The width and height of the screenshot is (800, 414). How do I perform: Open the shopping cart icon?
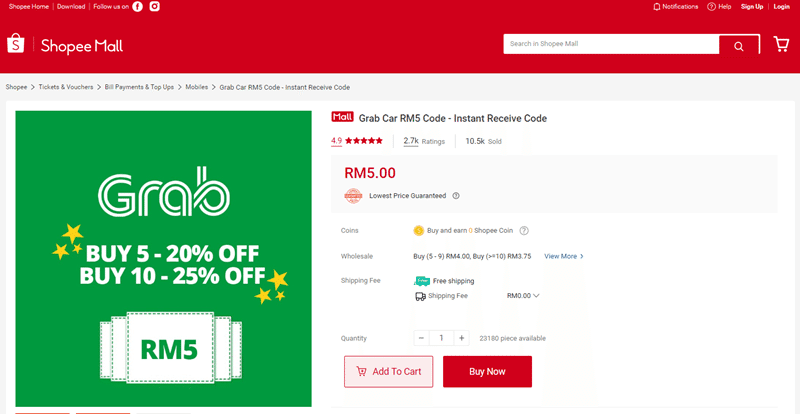pos(781,44)
